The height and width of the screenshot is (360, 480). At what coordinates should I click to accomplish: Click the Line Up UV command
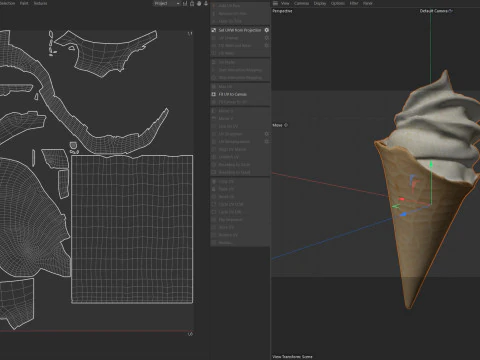pyautogui.click(x=225, y=126)
